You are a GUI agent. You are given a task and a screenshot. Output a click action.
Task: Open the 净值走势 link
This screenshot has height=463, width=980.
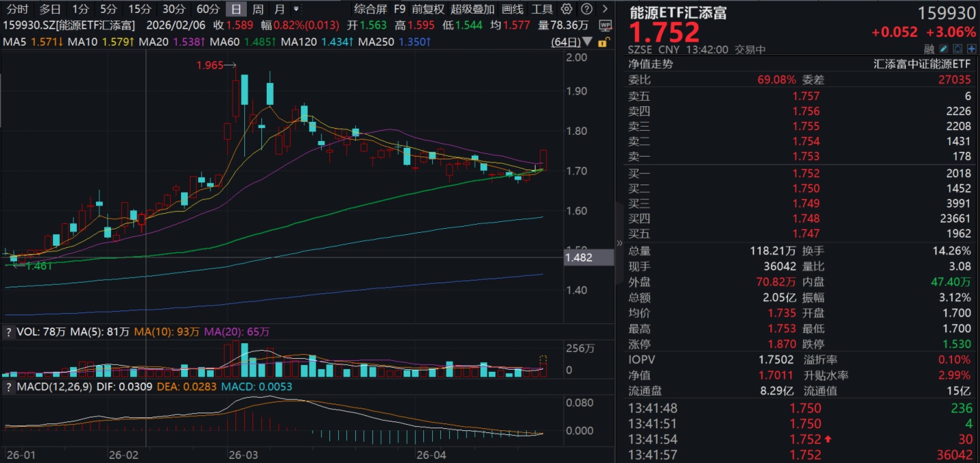[x=649, y=64]
